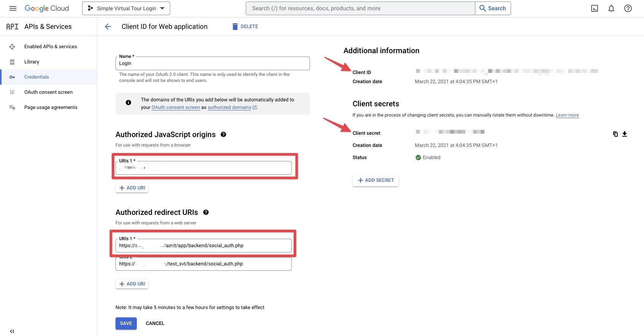
Task: Click the Client ID label
Action: pyautogui.click(x=362, y=73)
